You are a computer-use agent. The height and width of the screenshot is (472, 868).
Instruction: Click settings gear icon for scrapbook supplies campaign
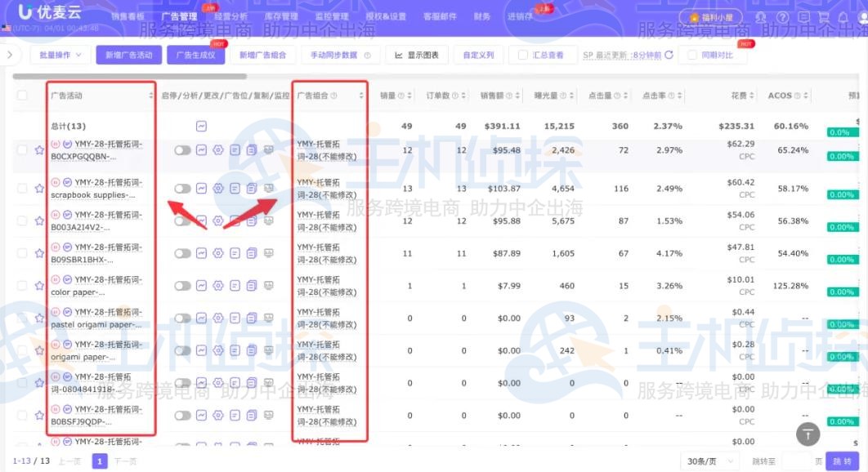pos(218,188)
